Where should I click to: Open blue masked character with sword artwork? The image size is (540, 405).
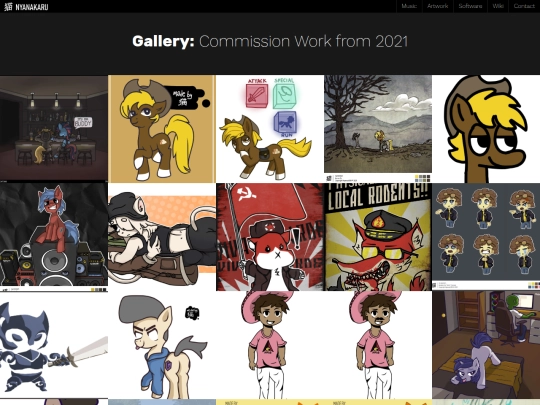click(54, 345)
